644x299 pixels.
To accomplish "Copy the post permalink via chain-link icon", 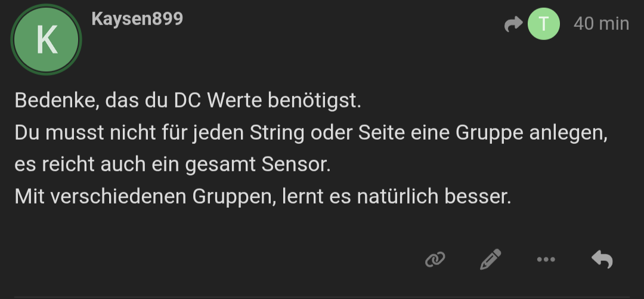I will (435, 259).
